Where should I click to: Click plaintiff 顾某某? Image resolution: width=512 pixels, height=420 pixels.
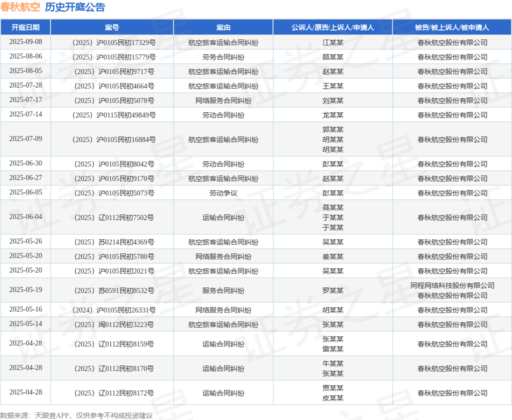[332, 57]
